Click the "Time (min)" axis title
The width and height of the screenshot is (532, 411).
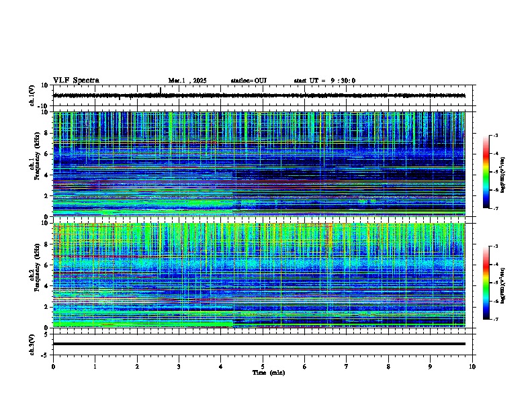(269, 373)
